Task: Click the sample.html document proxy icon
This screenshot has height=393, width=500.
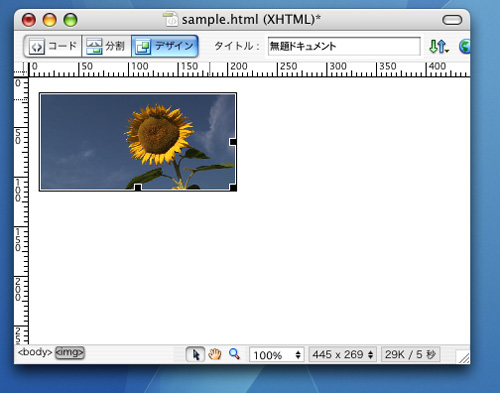Action: click(171, 19)
